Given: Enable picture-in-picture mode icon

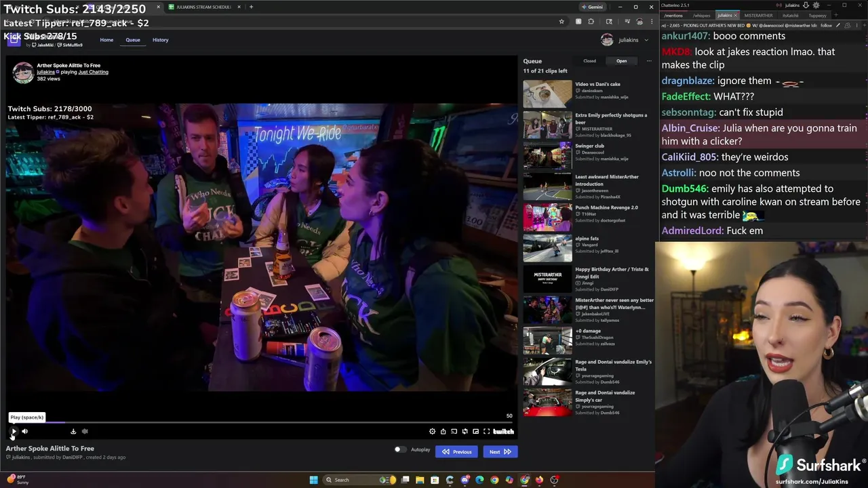Looking at the screenshot, I should coord(476,431).
